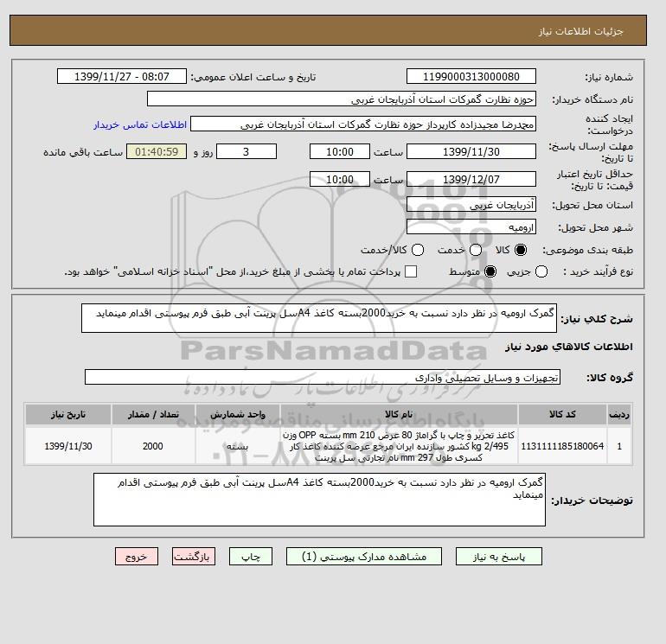
Task: Select the کالا radio button
Action: click(x=521, y=250)
